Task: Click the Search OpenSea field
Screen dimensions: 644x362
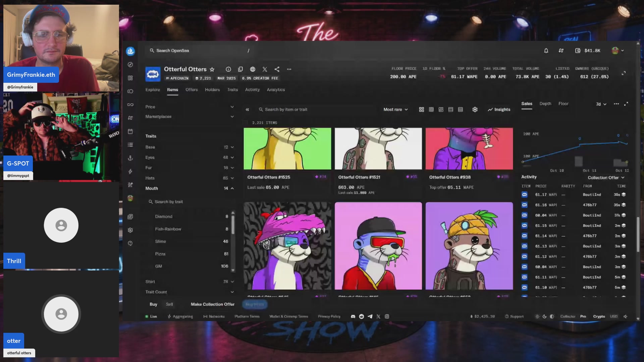Action: pos(200,51)
